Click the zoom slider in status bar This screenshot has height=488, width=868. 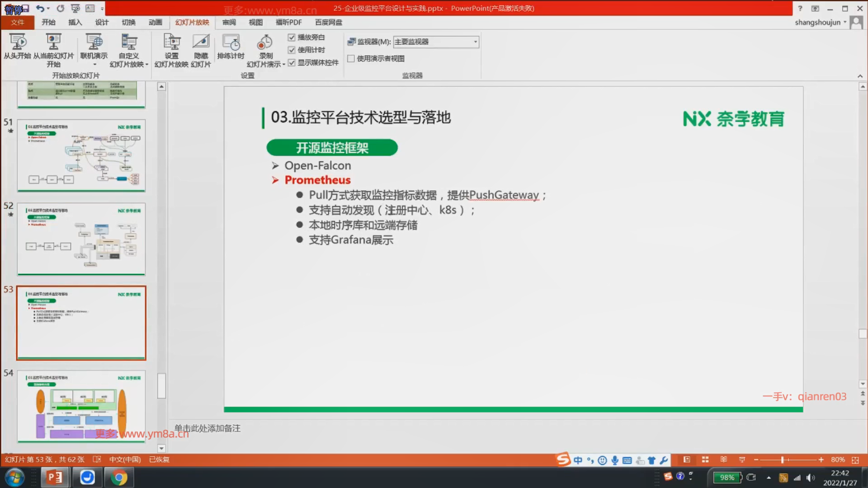tap(782, 460)
